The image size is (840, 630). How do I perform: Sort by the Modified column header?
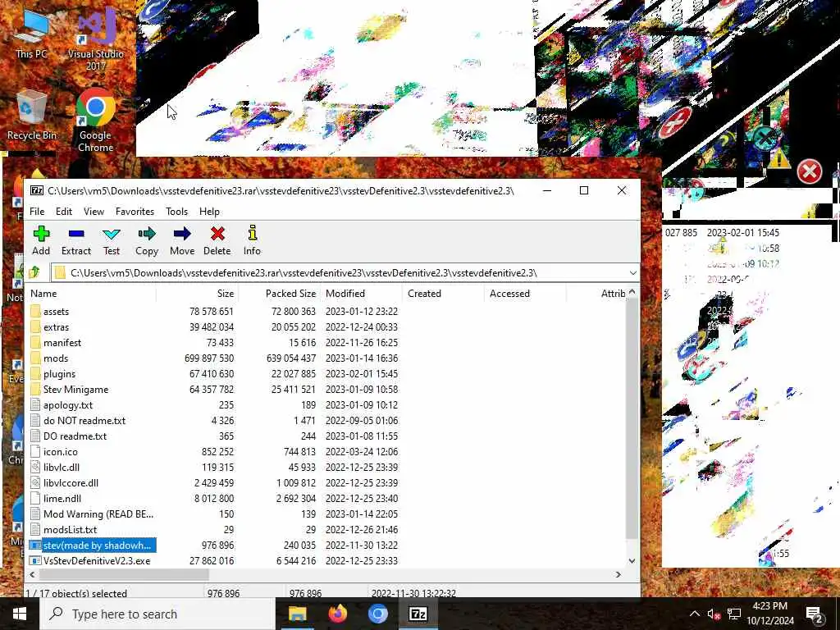361,294
